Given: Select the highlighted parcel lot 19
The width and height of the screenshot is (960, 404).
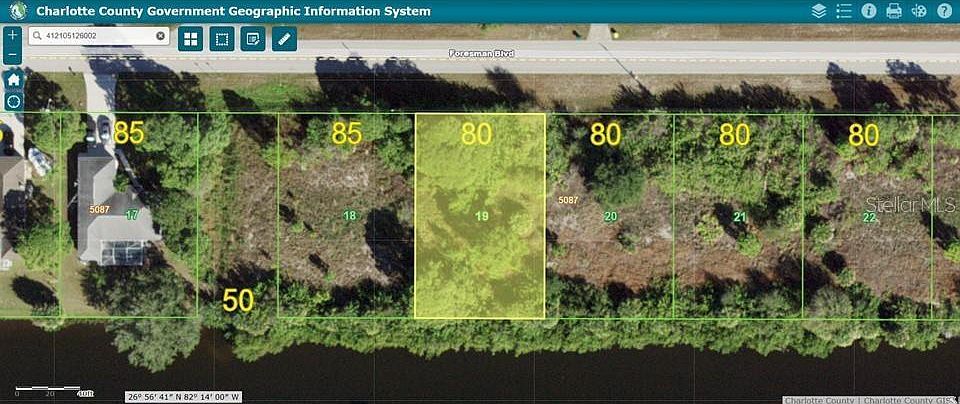Looking at the screenshot, I should pos(480,215).
